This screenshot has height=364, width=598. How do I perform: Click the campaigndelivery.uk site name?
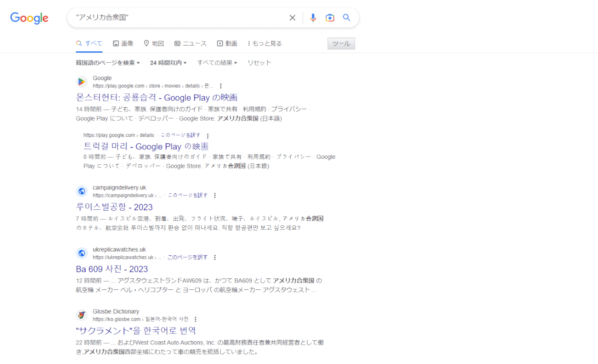(x=119, y=188)
